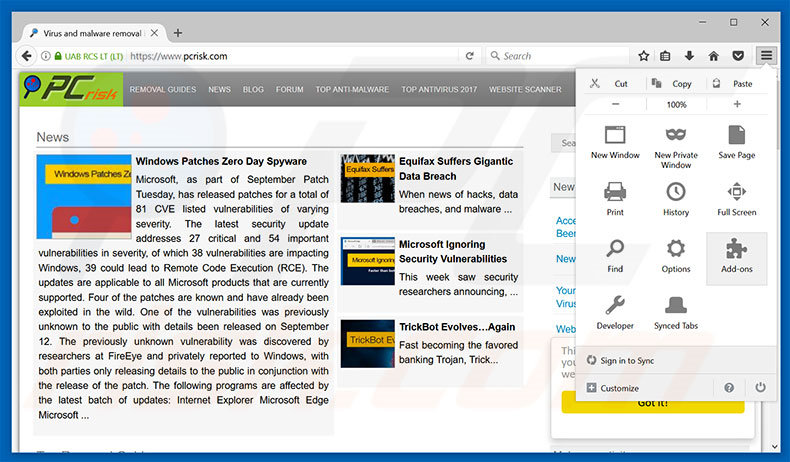Image resolution: width=790 pixels, height=462 pixels.
Task: Open BLOG nav item
Action: (x=253, y=89)
